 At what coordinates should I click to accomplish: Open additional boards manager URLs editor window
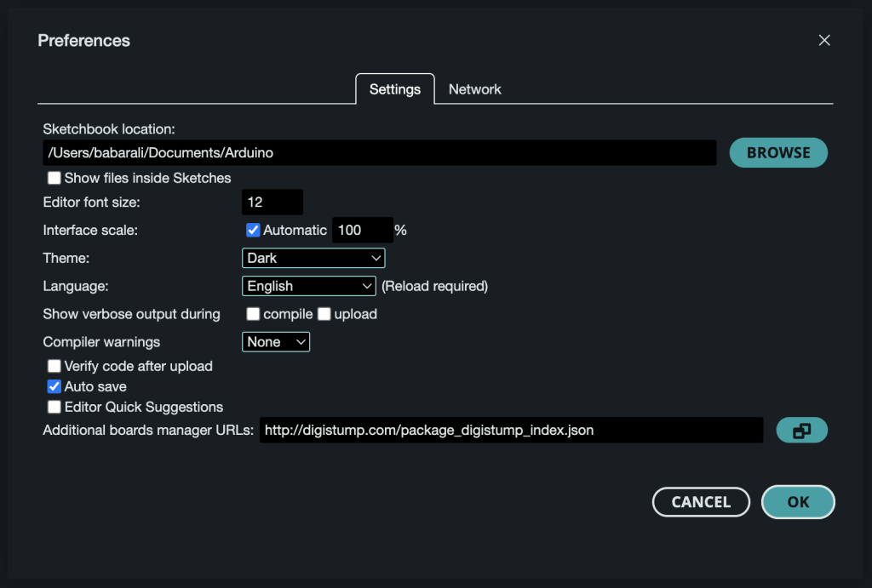tap(801, 431)
